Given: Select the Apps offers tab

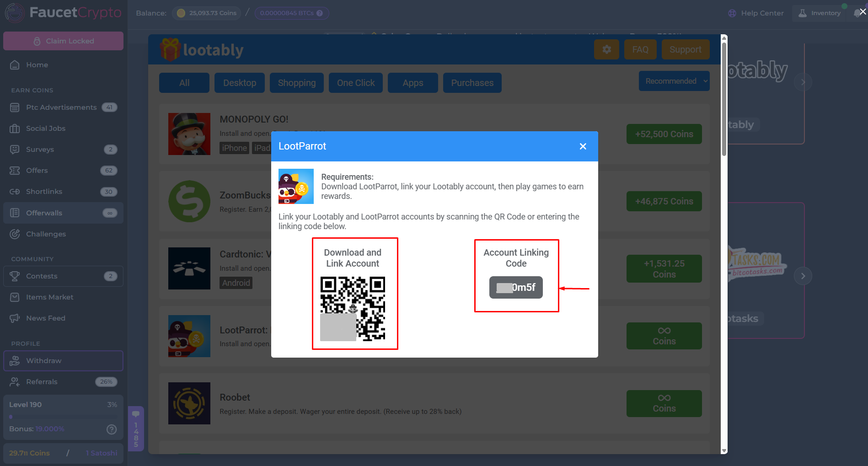Looking at the screenshot, I should (x=413, y=83).
